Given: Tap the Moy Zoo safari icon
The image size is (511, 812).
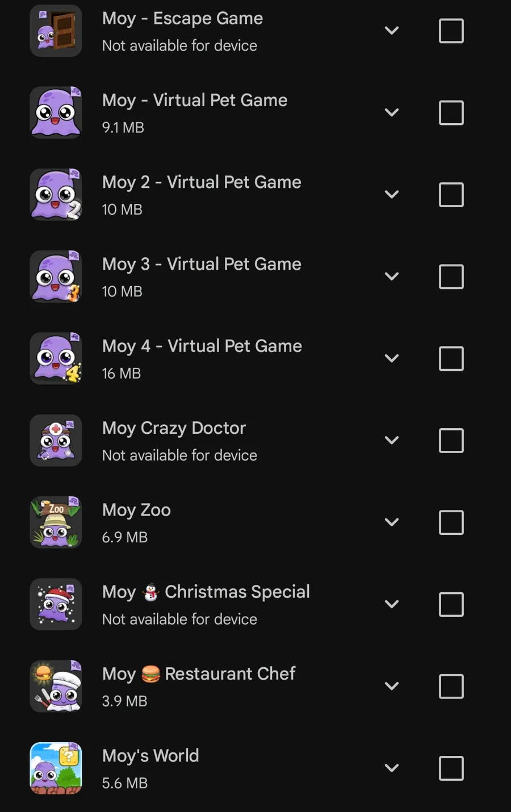Looking at the screenshot, I should click(x=56, y=522).
